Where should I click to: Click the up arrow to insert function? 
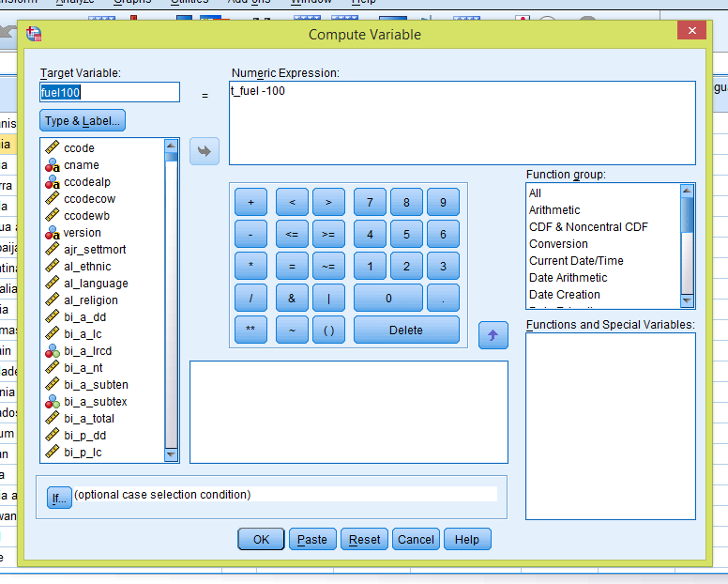click(493, 336)
